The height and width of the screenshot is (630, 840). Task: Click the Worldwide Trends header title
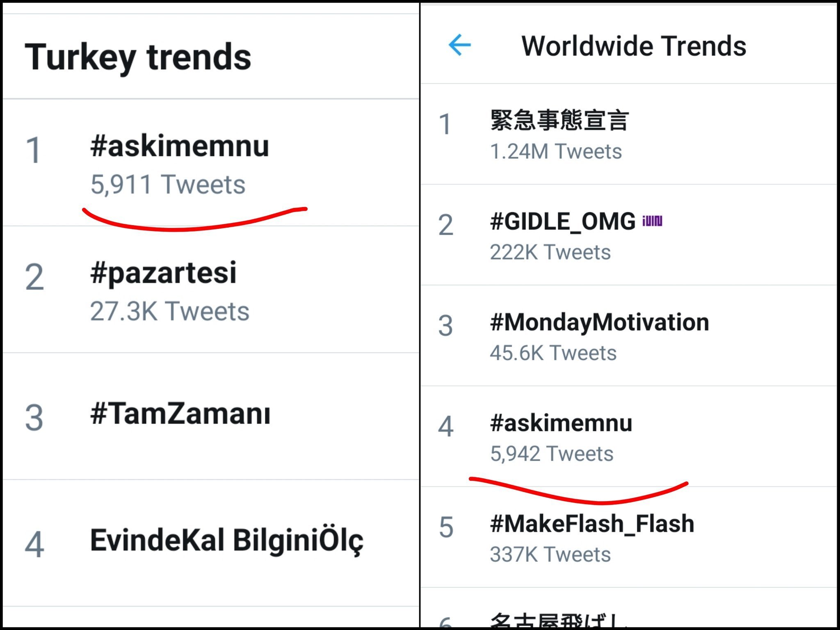[x=634, y=46]
